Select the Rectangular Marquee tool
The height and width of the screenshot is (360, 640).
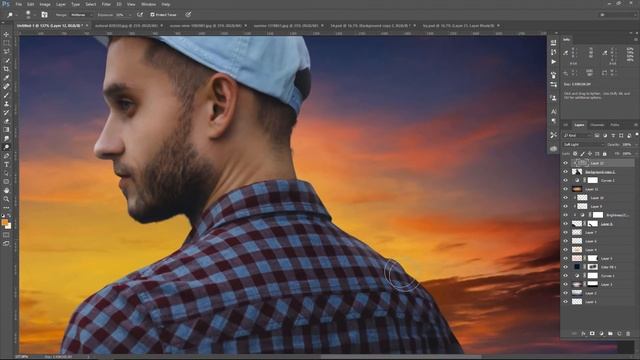[6, 43]
